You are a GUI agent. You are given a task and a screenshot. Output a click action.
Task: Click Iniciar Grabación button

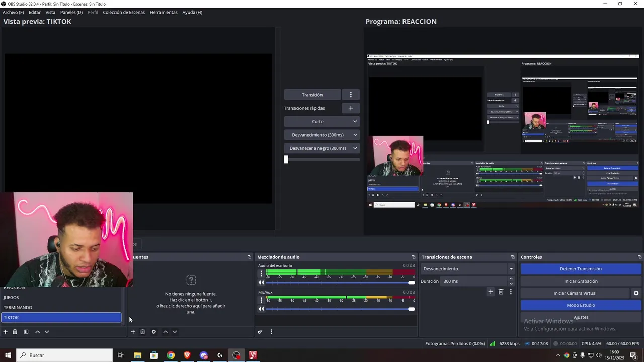click(x=581, y=281)
